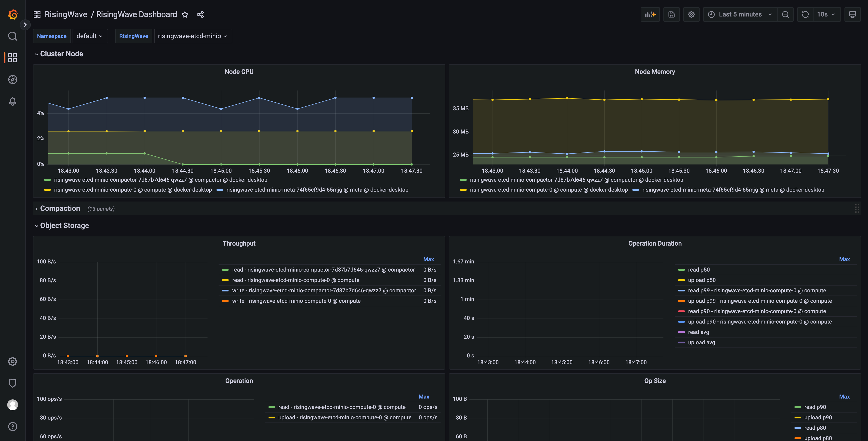This screenshot has height=441, width=868.
Task: Open the Namespace default dropdown
Action: click(x=90, y=36)
